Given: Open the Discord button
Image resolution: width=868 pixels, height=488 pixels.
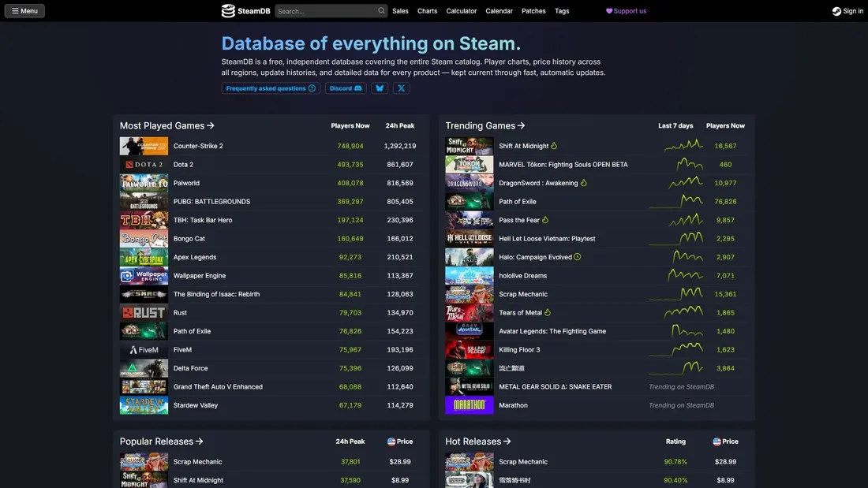Looking at the screenshot, I should (346, 88).
